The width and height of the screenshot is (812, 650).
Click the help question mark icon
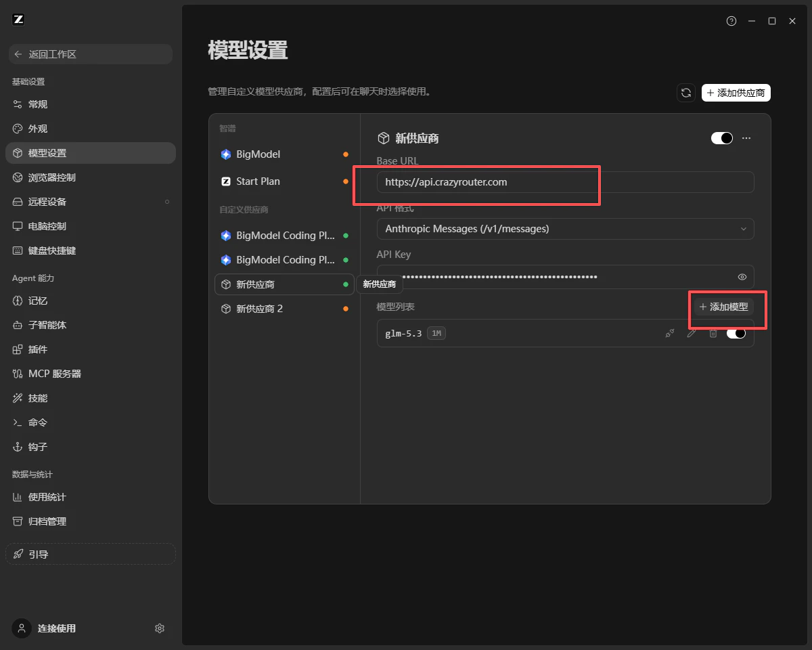(731, 21)
